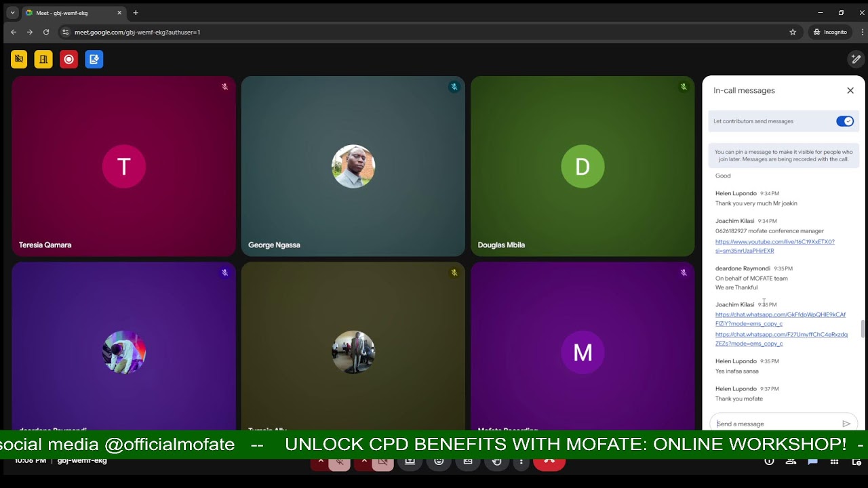Focus the Send a message field
The image size is (868, 488).
coord(777,424)
